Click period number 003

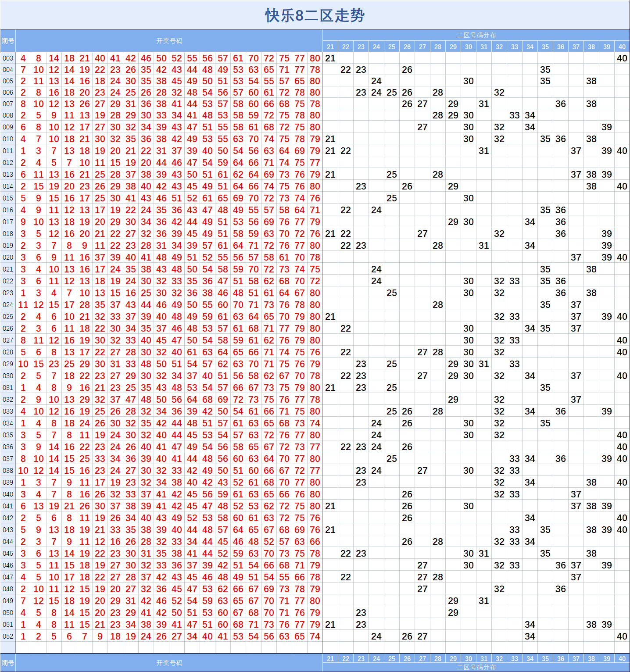(8, 58)
